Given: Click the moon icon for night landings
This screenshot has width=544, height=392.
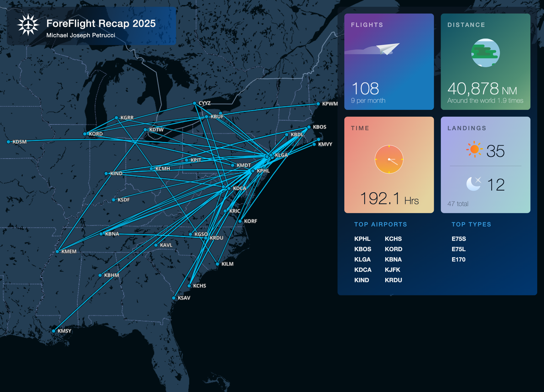Looking at the screenshot, I should click(x=474, y=184).
